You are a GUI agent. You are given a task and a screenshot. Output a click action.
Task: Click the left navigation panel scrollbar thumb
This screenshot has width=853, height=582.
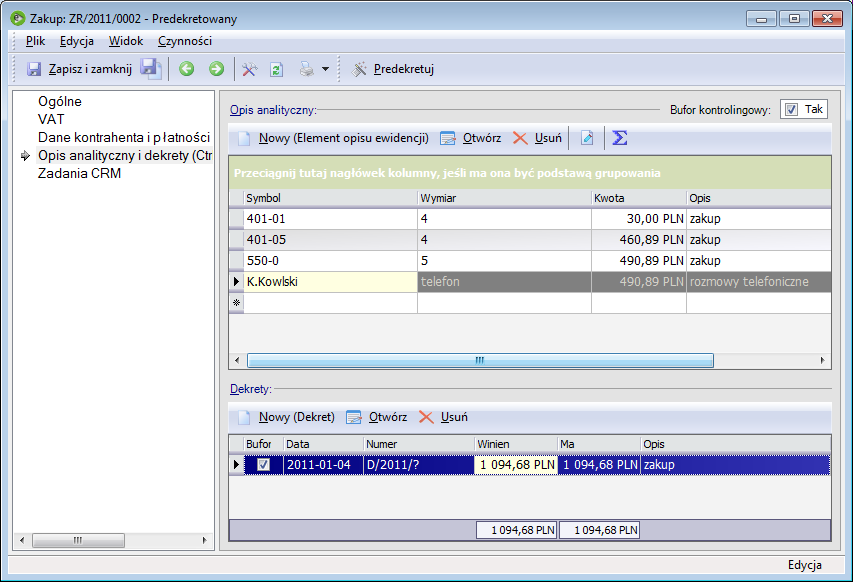coord(78,540)
